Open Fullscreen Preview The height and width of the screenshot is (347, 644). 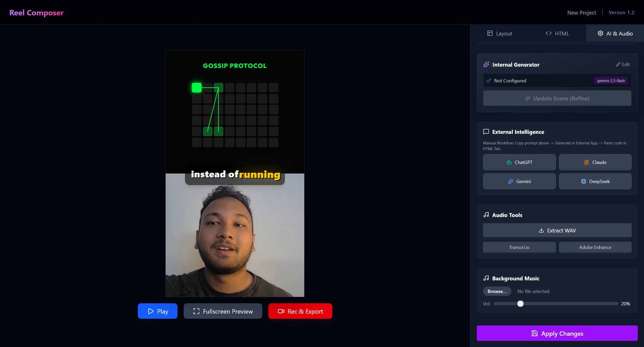point(223,311)
